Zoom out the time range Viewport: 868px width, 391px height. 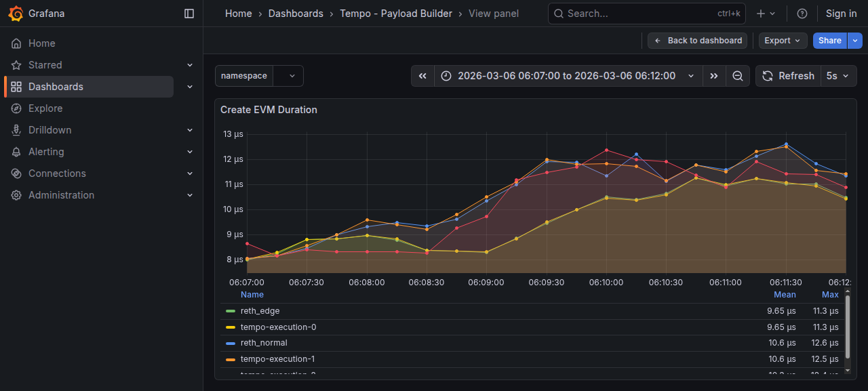click(x=738, y=76)
